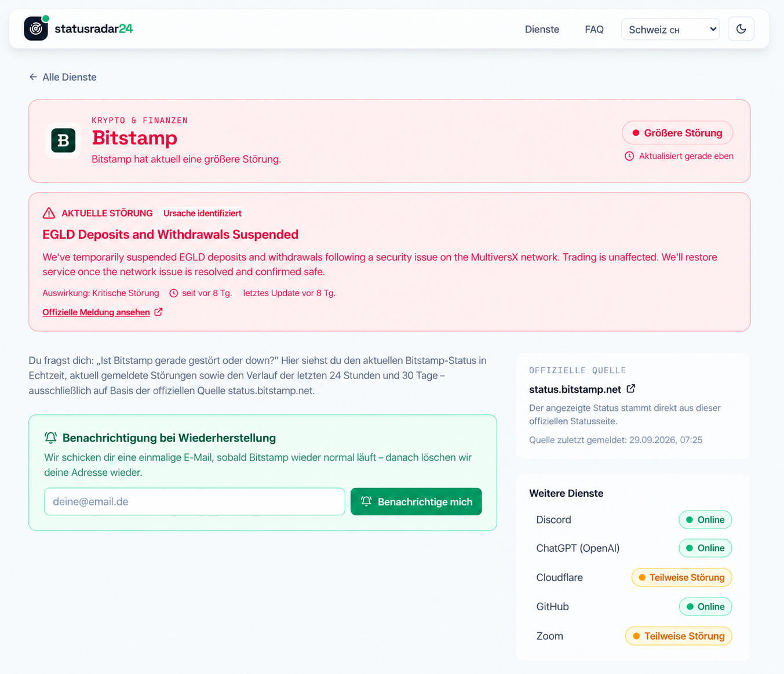
Task: Click the Online badge for Discord
Action: click(705, 520)
